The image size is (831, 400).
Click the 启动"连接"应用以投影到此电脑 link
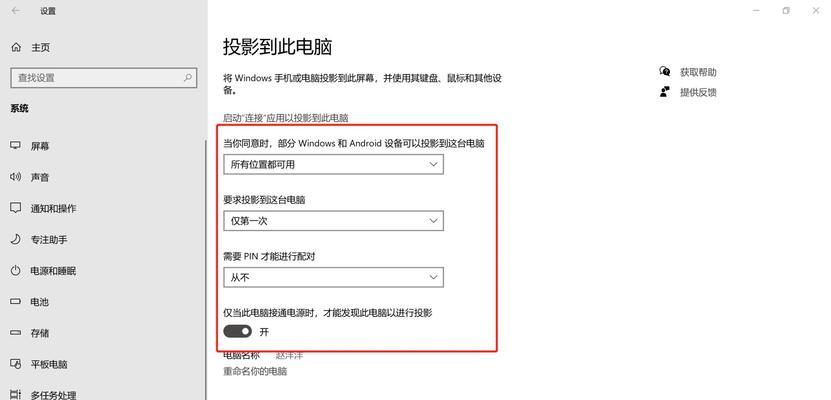tap(286, 118)
